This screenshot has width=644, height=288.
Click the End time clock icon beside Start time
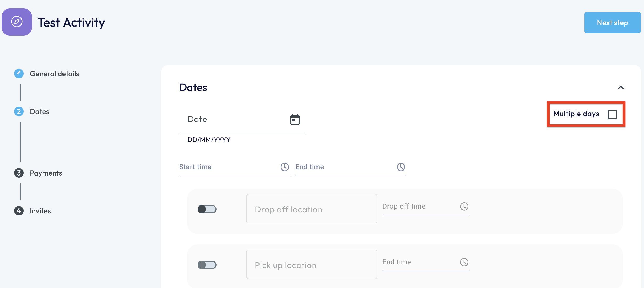coord(401,167)
